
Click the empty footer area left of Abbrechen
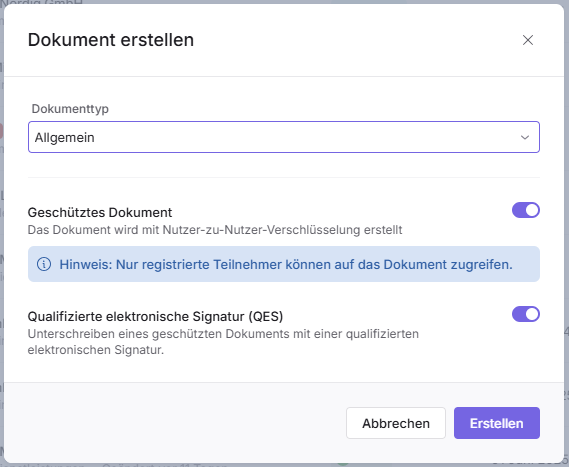174,423
